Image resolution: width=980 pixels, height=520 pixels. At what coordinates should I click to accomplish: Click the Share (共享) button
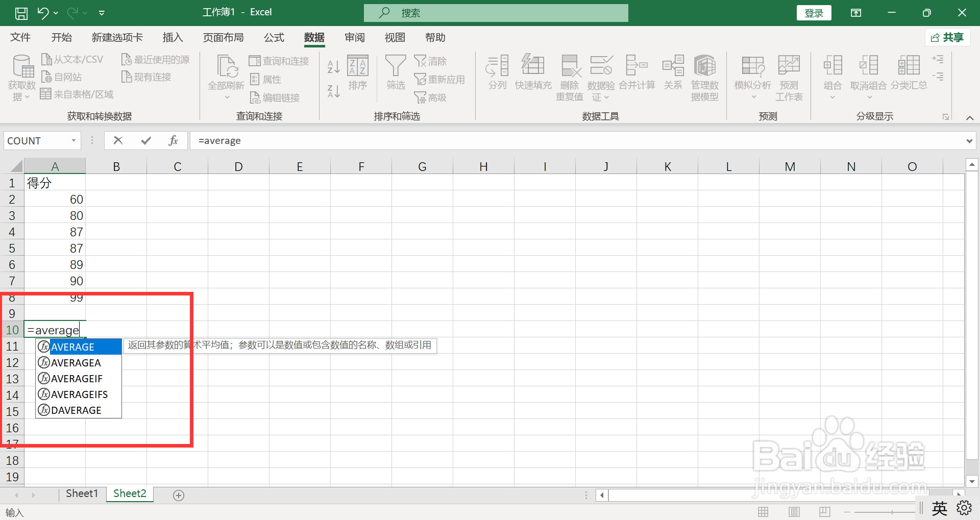coord(947,37)
